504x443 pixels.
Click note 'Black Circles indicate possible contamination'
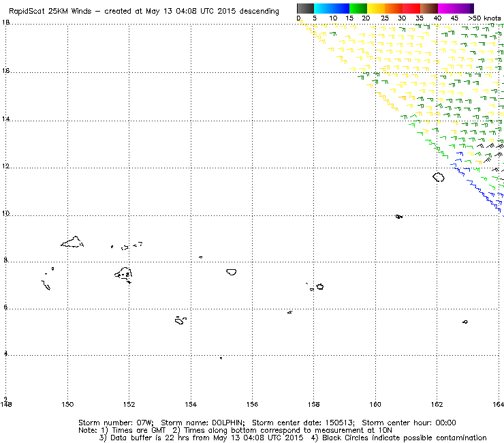pyautogui.click(x=405, y=438)
